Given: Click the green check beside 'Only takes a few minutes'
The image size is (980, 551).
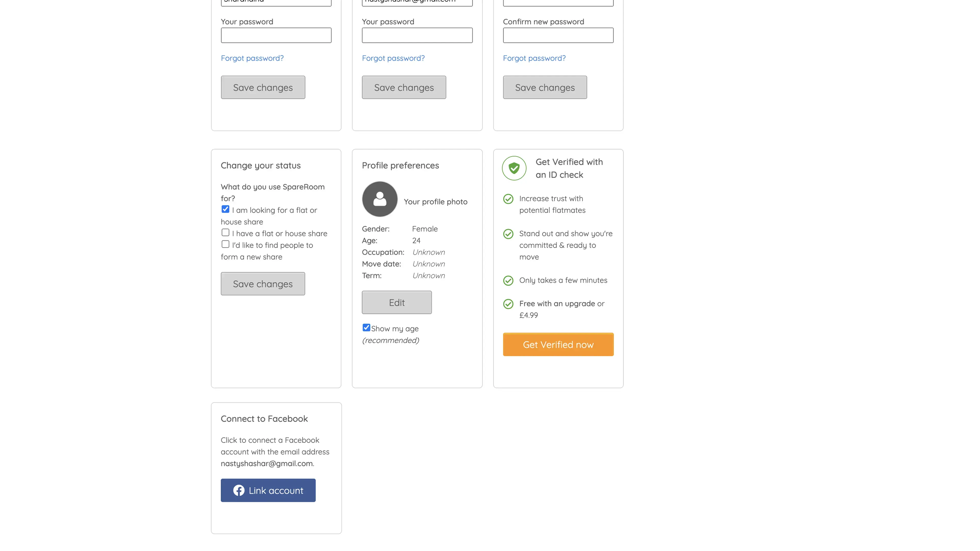Looking at the screenshot, I should tap(508, 281).
